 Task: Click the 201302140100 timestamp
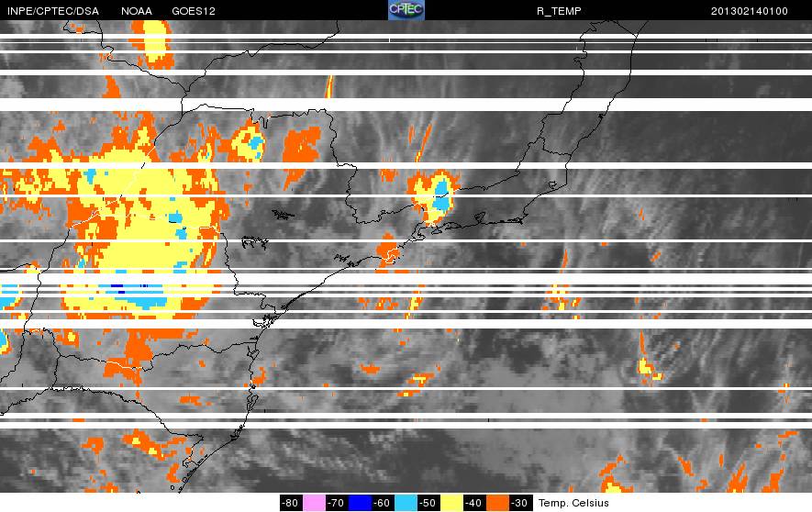point(750,11)
